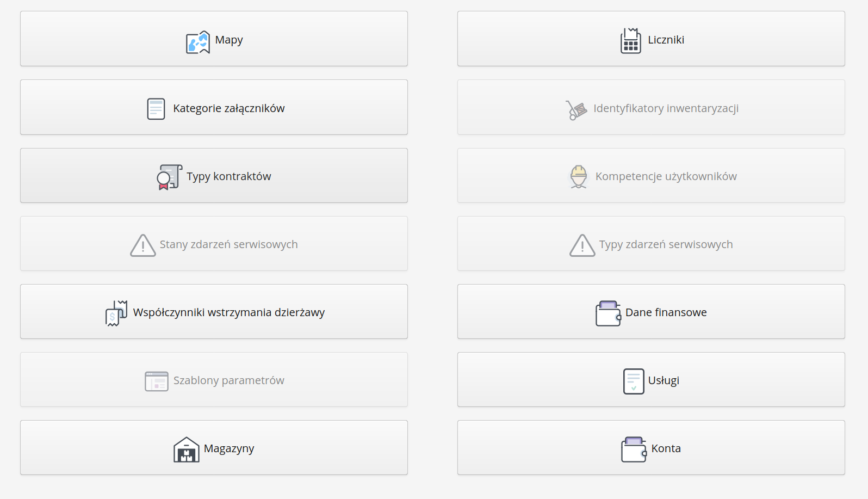The image size is (868, 499).
Task: Click the document icon for Kategorie załączników
Action: tap(156, 109)
